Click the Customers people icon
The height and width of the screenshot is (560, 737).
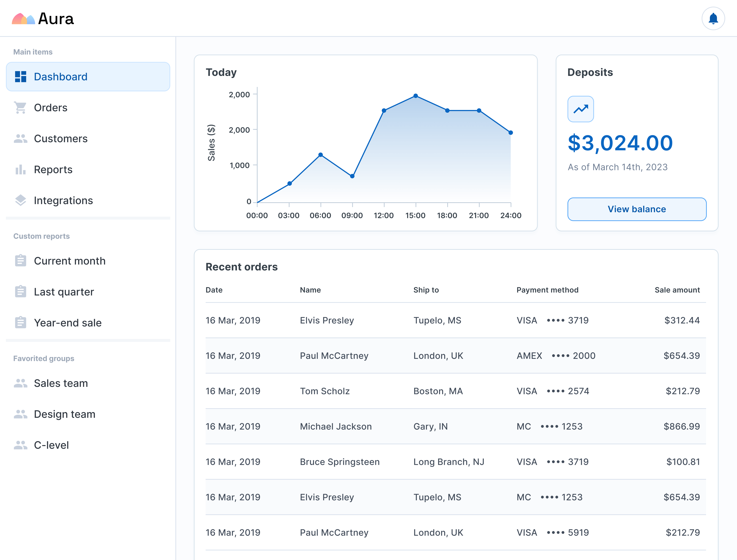tap(20, 139)
